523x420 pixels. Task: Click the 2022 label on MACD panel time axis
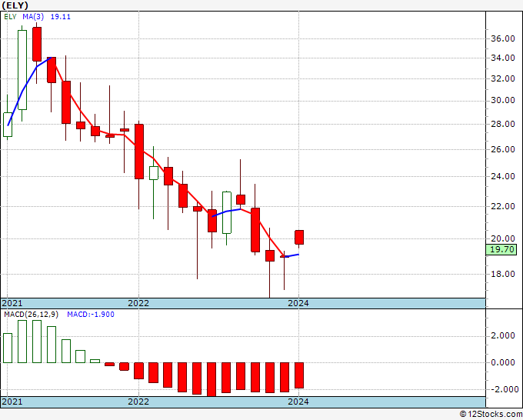[138, 402]
